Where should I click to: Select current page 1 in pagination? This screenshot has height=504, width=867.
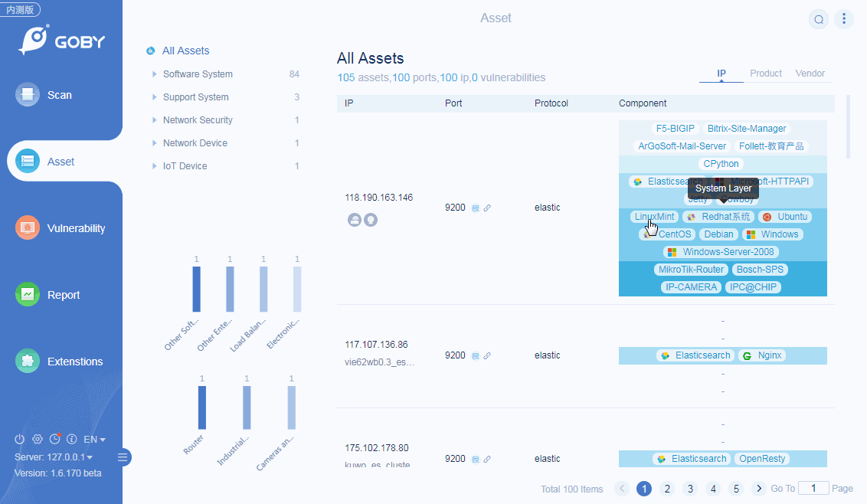[644, 489]
